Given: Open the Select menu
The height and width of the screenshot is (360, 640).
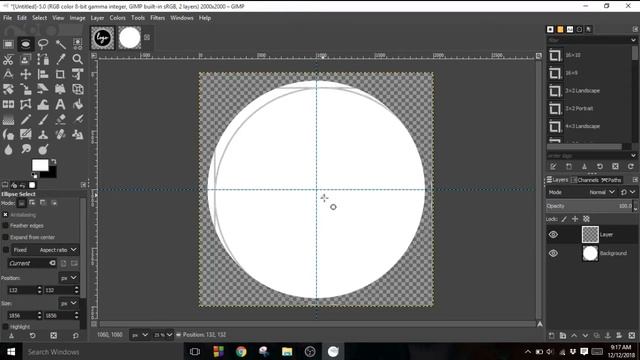Looking at the screenshot, I should tap(40, 18).
